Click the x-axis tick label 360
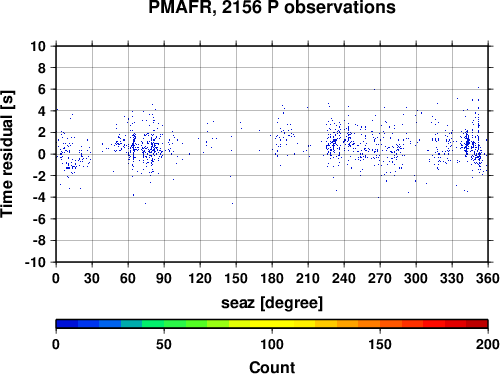The height and width of the screenshot is (374, 500). pos(488,278)
